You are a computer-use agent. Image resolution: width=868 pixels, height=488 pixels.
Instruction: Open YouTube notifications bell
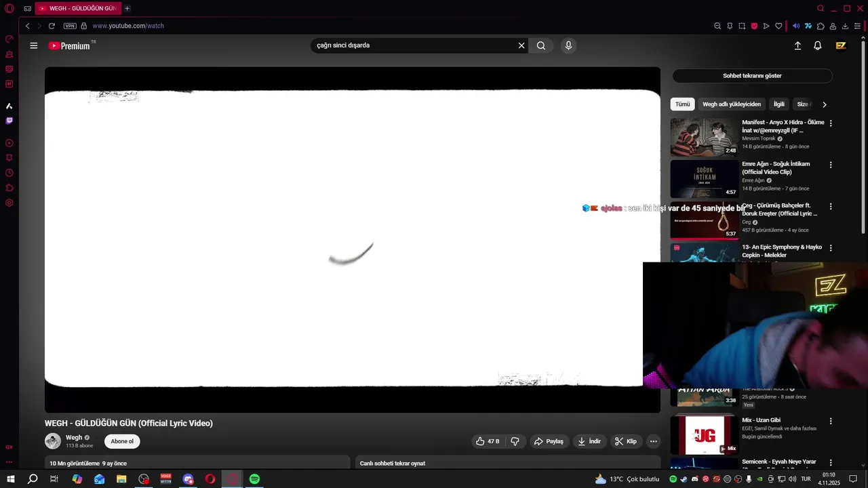point(818,45)
